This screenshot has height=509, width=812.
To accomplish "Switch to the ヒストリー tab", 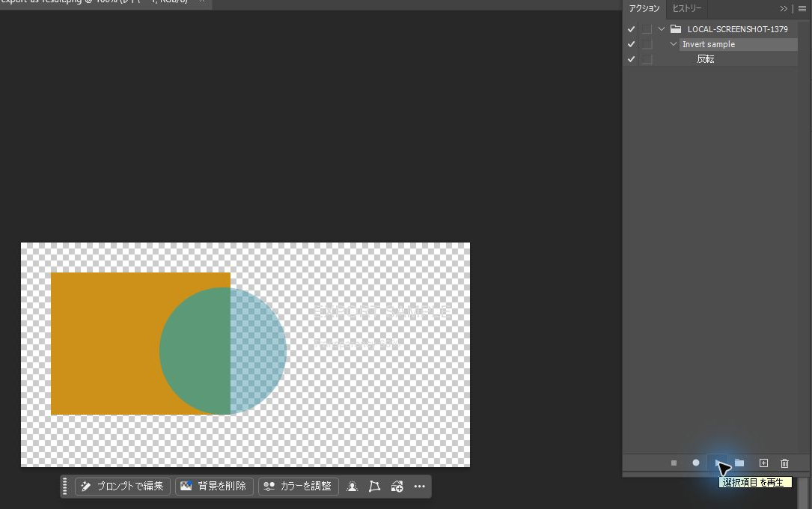I will (687, 8).
